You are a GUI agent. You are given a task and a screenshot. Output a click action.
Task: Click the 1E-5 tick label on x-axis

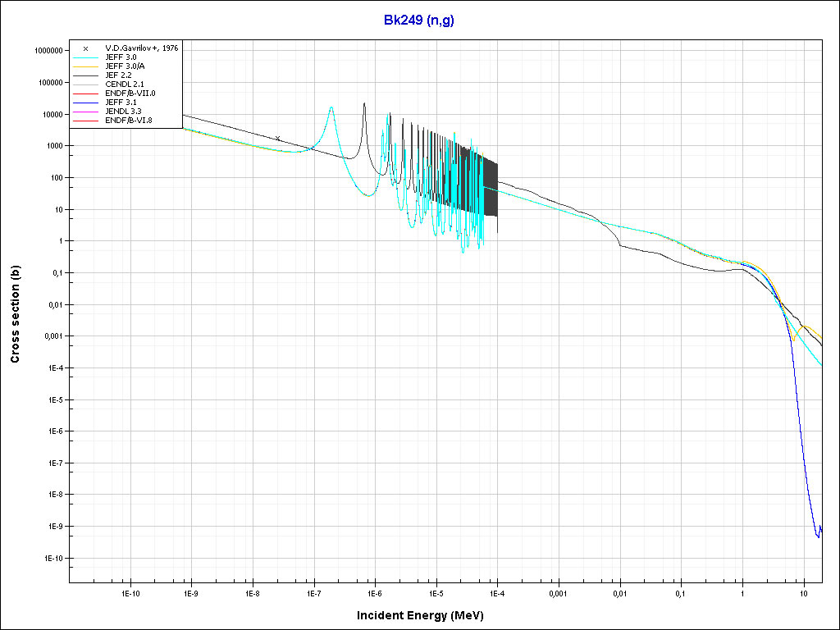coord(436,591)
